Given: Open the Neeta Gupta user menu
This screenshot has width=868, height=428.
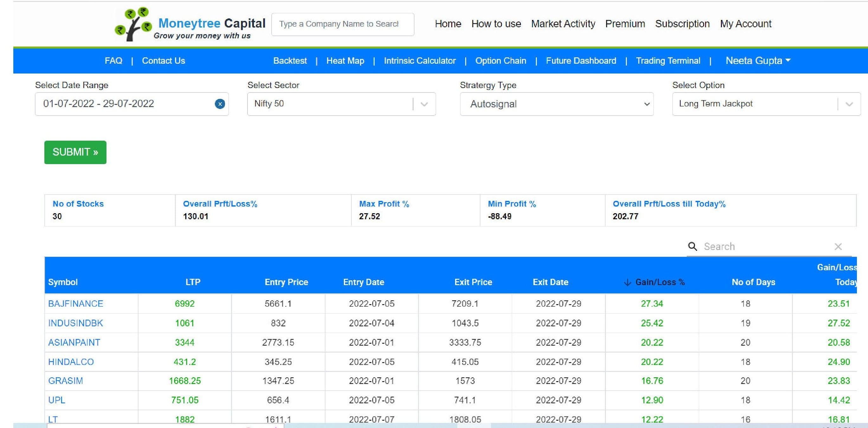Looking at the screenshot, I should 758,61.
